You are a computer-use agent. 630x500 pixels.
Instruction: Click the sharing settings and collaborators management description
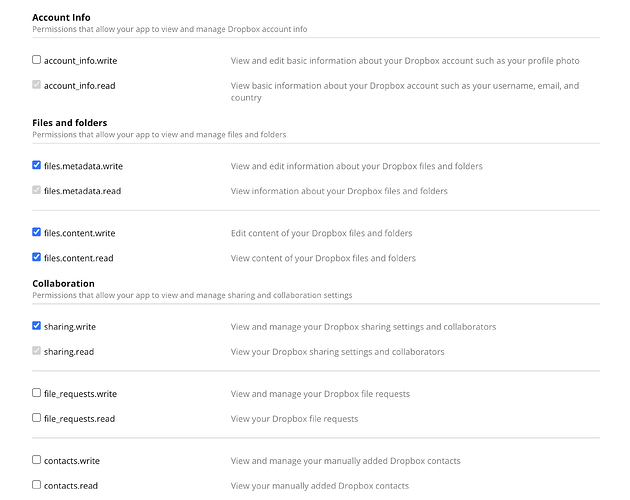pyautogui.click(x=363, y=327)
